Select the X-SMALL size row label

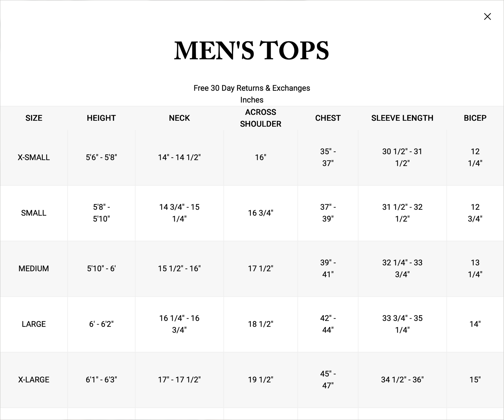pyautogui.click(x=34, y=157)
